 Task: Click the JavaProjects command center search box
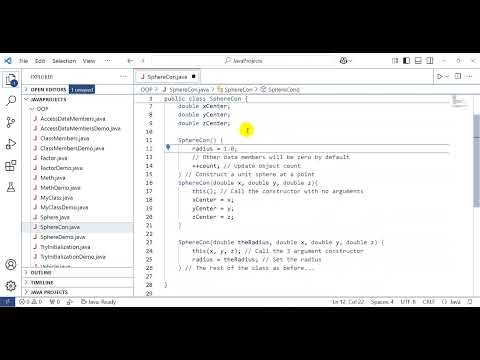[x=244, y=61]
